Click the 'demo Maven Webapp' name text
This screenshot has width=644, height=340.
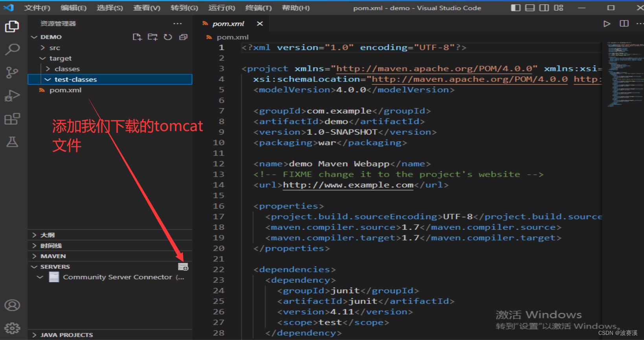[x=339, y=164]
